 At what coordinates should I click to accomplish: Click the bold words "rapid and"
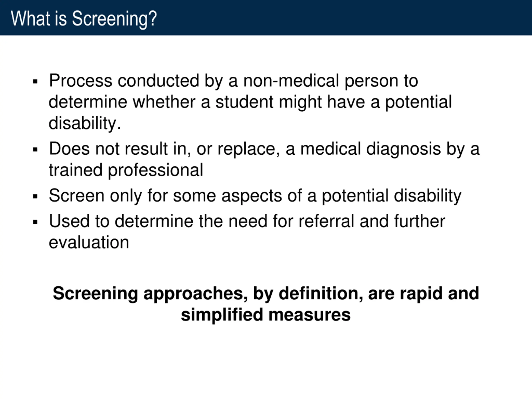point(440,294)
